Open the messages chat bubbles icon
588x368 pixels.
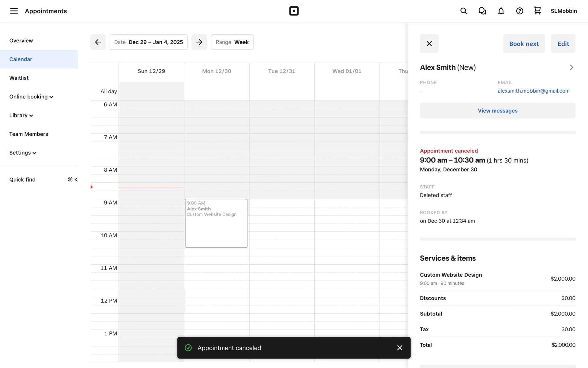[x=482, y=11]
